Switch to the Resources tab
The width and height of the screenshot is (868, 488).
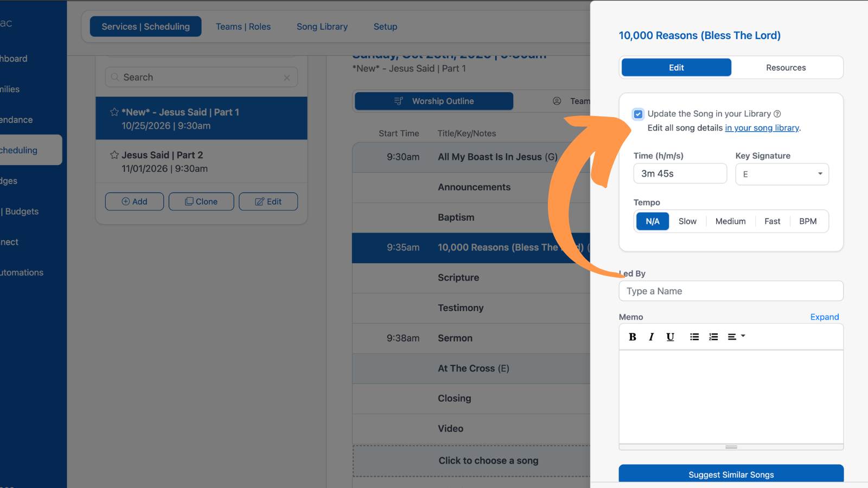pos(786,68)
